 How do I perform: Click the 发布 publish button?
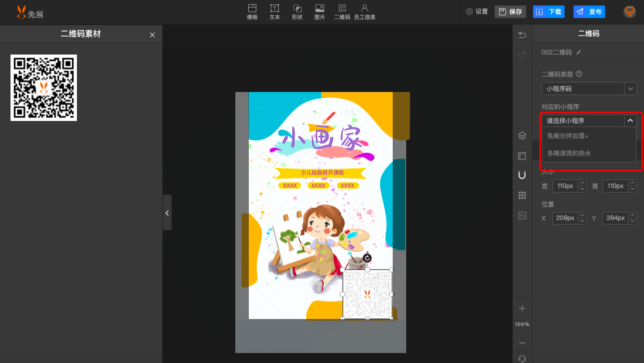pyautogui.click(x=589, y=11)
